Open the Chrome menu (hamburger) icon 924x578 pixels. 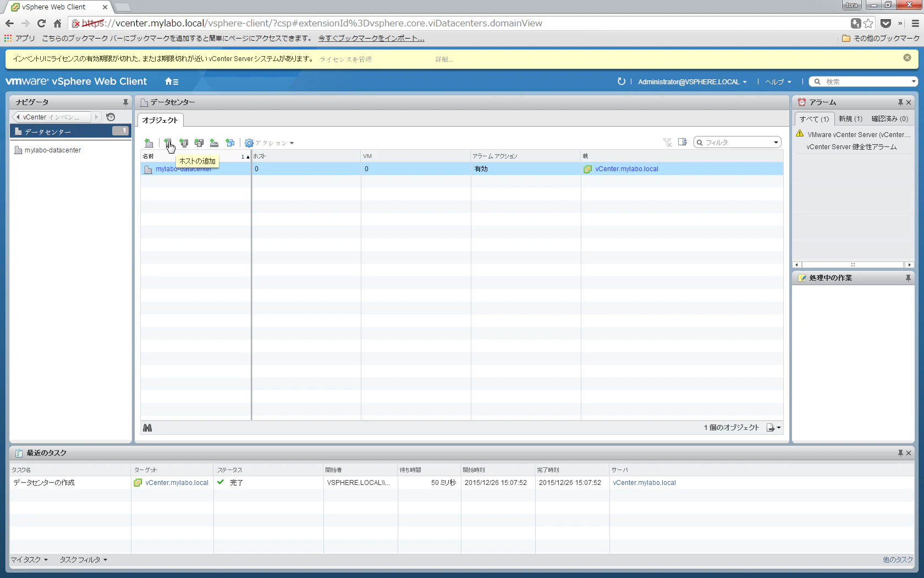915,24
